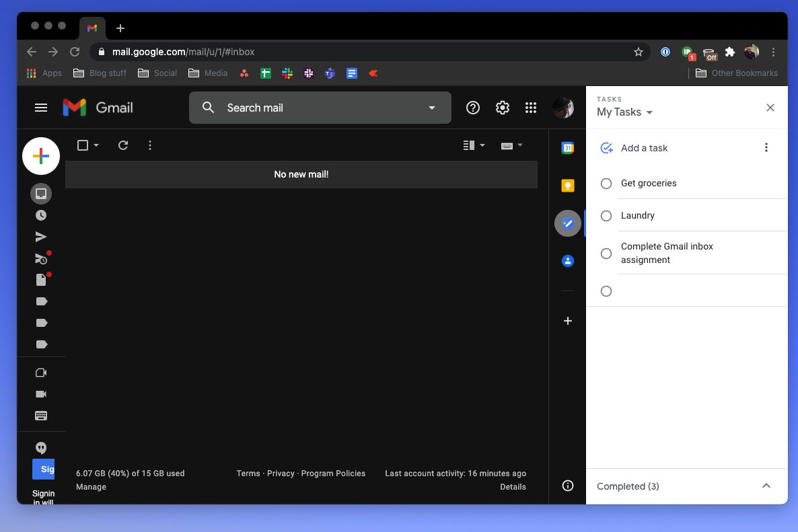Open the Google apps grid
Viewport: 798px width, 532px height.
coord(531,108)
